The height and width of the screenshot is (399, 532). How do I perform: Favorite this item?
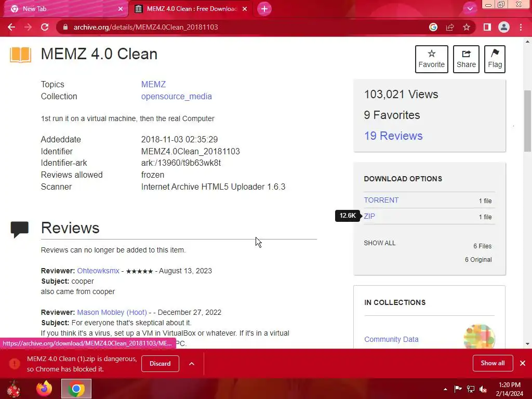pyautogui.click(x=431, y=59)
